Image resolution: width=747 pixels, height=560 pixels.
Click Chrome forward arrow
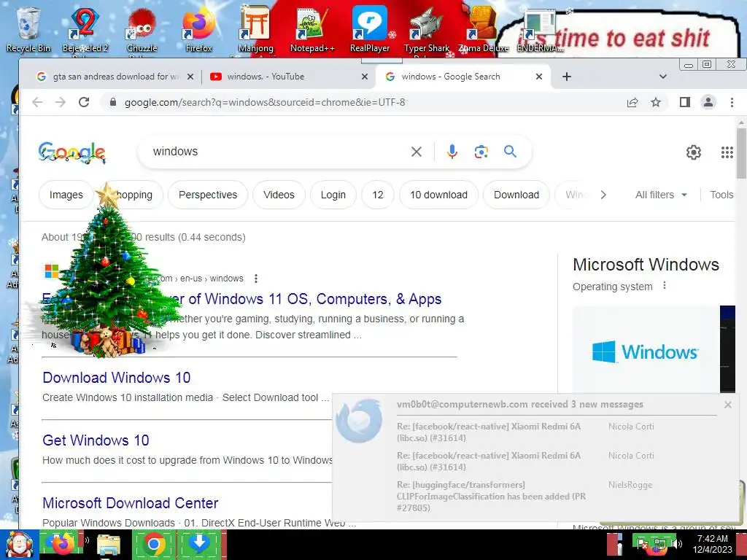(x=61, y=102)
